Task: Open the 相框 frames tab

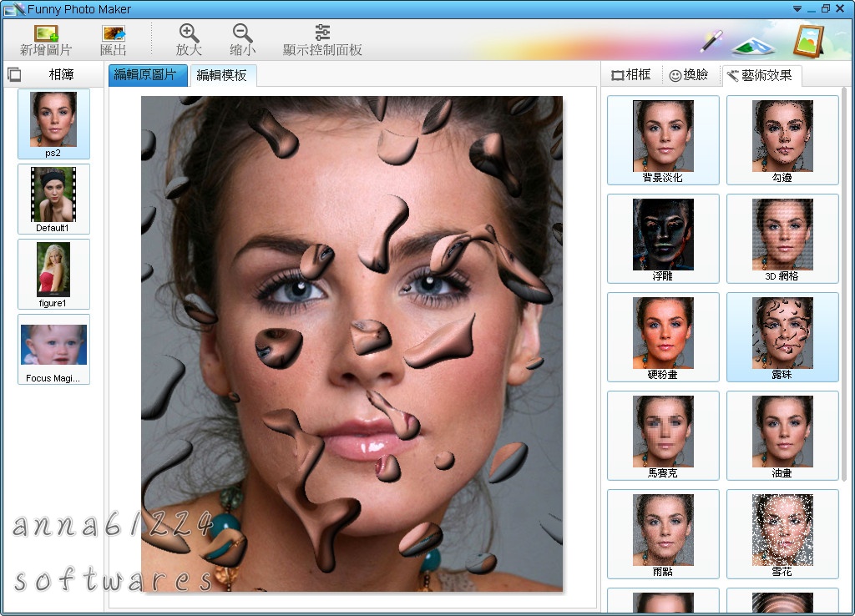Action: click(631, 74)
